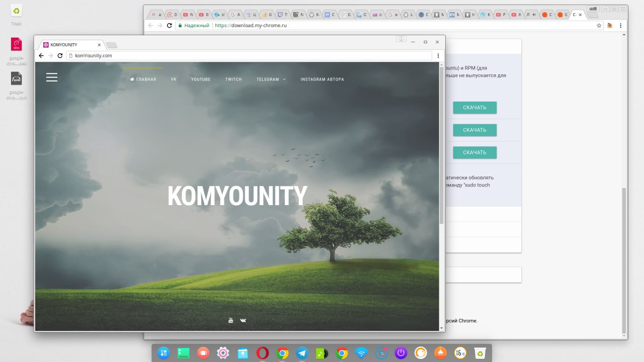Reload the komYounity.com page

60,55
